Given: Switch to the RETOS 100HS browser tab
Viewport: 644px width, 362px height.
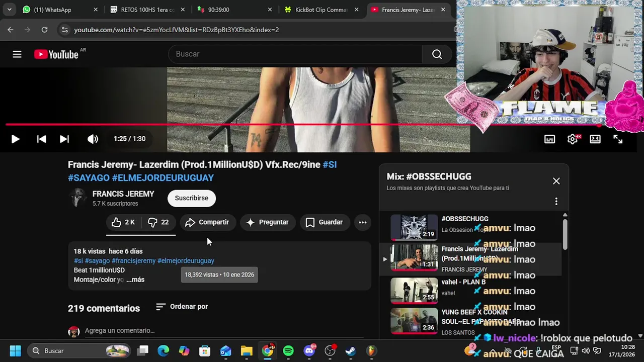Looking at the screenshot, I should click(147, 10).
